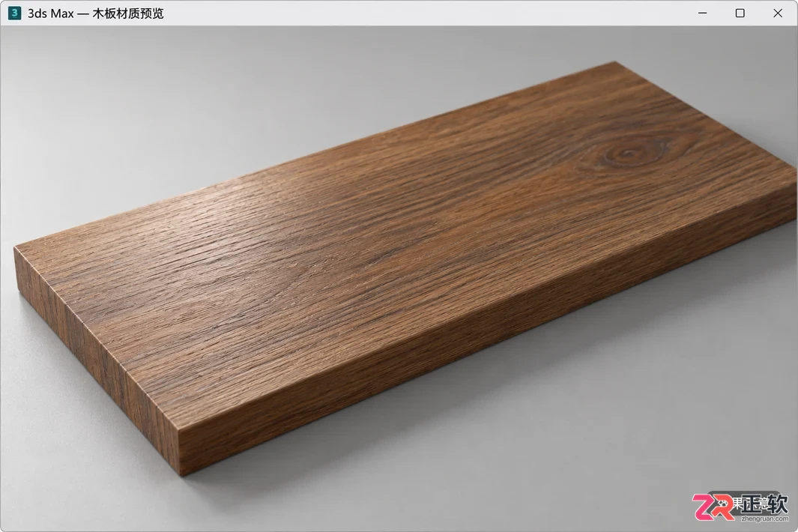The height and width of the screenshot is (532, 798).
Task: Minimize the 木板材质预览 window
Action: [702, 13]
